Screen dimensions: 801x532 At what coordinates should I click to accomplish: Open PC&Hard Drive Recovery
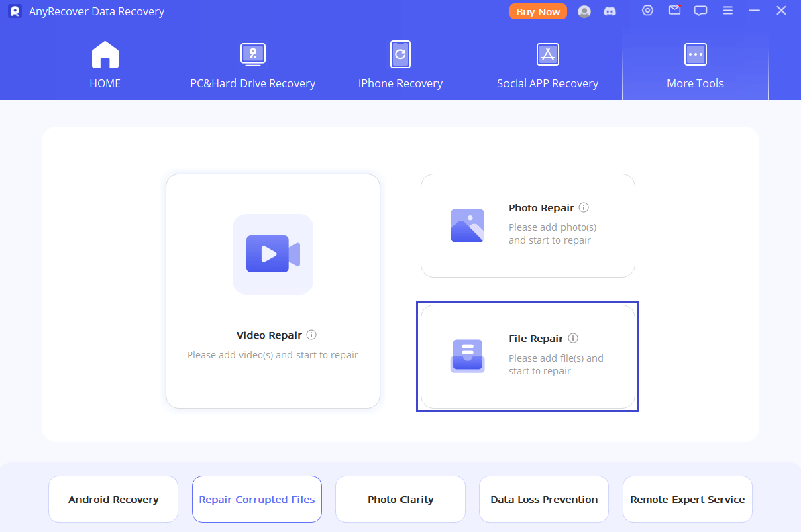pos(252,65)
